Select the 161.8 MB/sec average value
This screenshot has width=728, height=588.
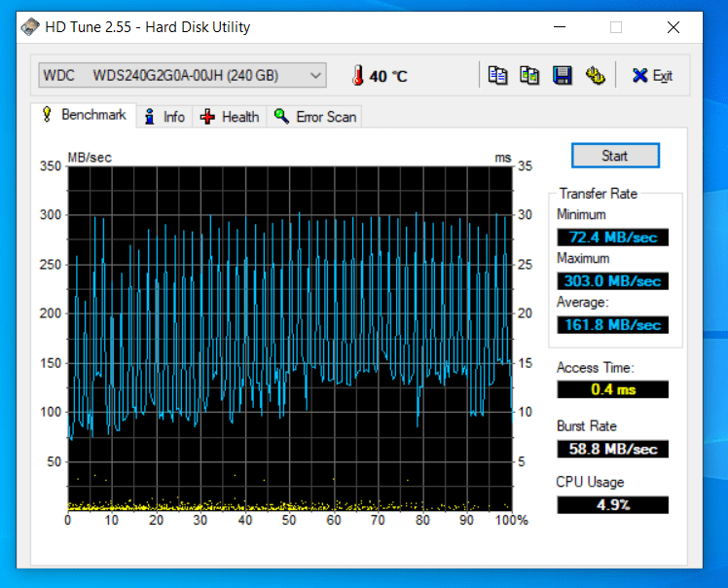point(613,324)
